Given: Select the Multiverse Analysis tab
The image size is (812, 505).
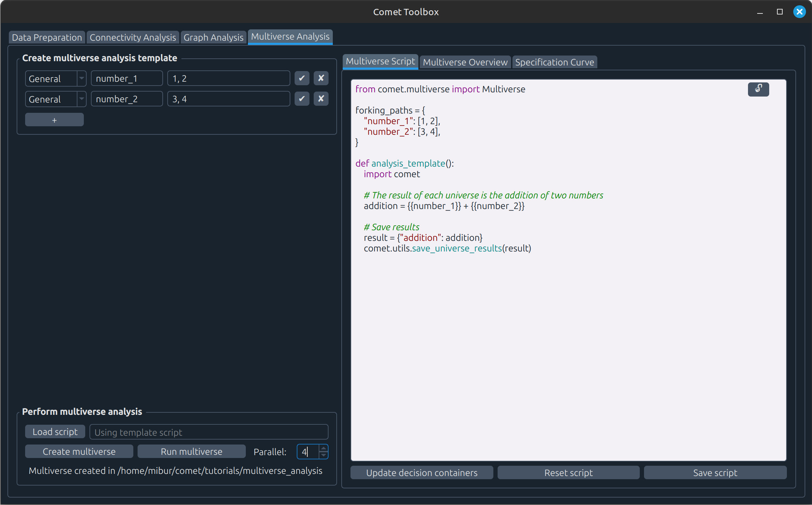Looking at the screenshot, I should 290,37.
